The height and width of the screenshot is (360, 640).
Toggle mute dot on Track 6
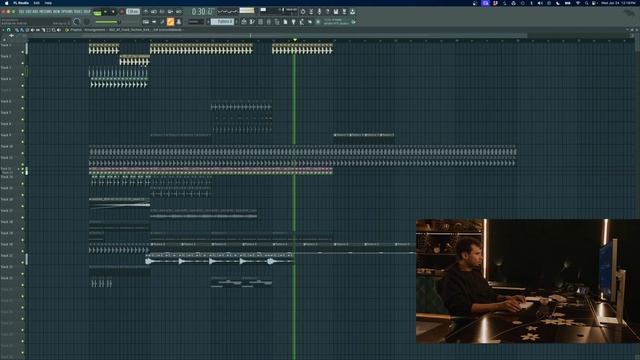click(x=22, y=108)
